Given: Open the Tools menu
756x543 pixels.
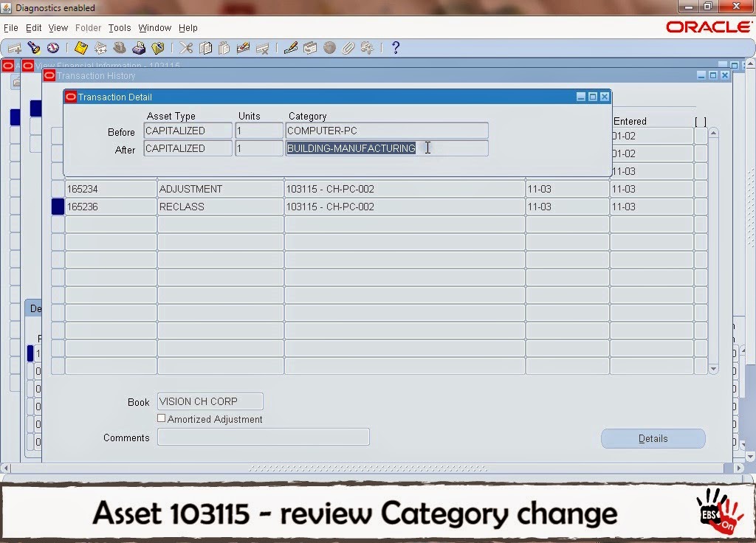Looking at the screenshot, I should point(119,27).
